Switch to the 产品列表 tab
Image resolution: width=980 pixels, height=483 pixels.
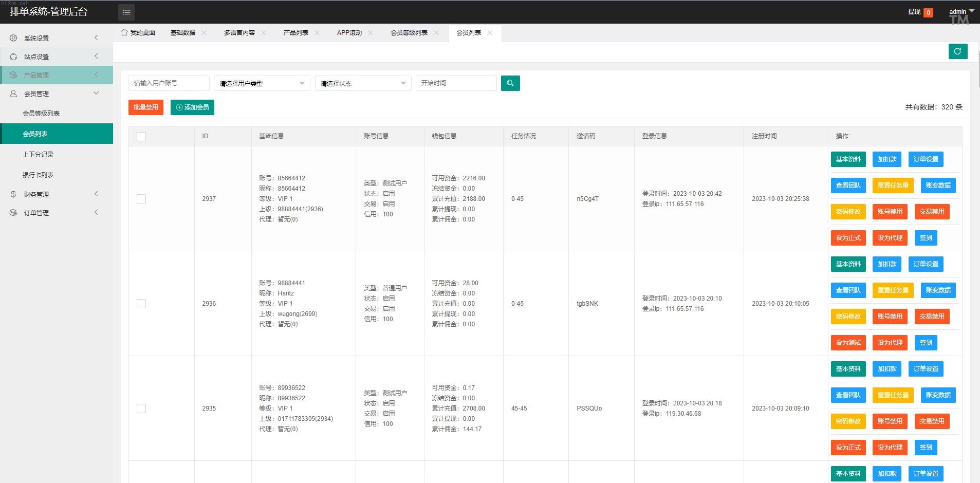coord(295,33)
